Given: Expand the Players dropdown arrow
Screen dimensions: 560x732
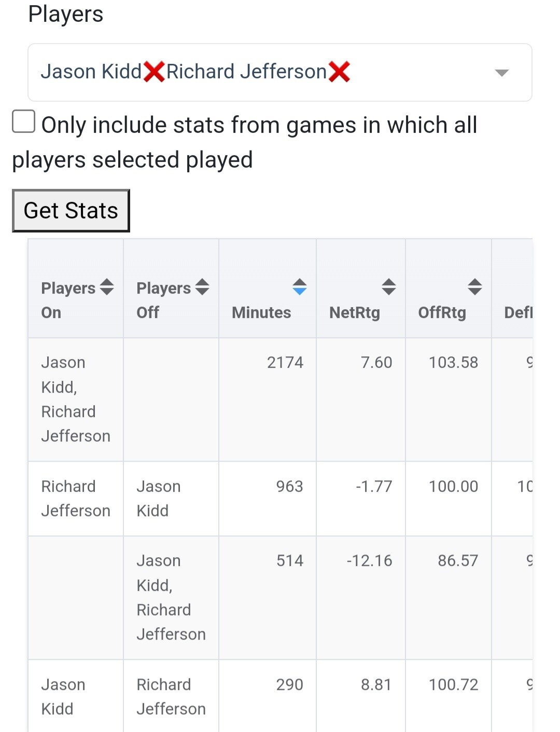Looking at the screenshot, I should (501, 73).
